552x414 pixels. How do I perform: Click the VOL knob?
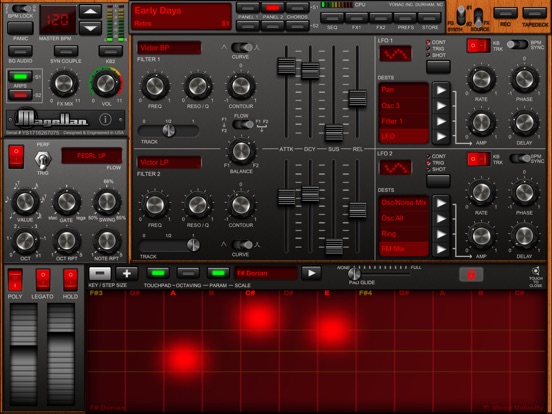106,83
